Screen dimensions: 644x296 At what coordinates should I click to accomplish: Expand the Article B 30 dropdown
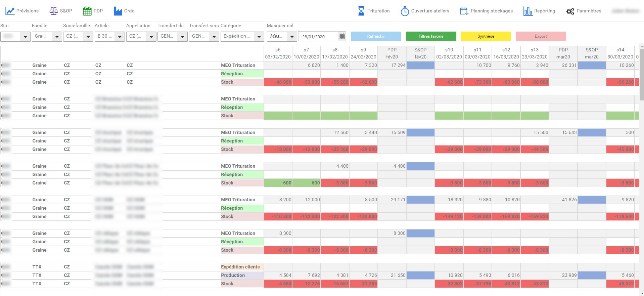click(120, 36)
